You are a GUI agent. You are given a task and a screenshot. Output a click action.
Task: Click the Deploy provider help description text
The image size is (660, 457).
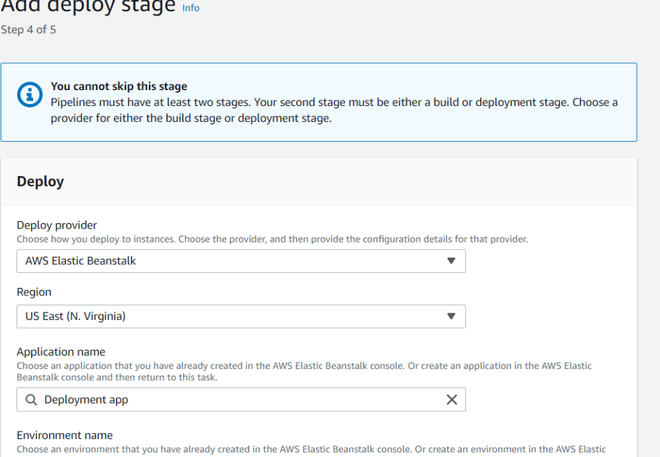pyautogui.click(x=272, y=239)
